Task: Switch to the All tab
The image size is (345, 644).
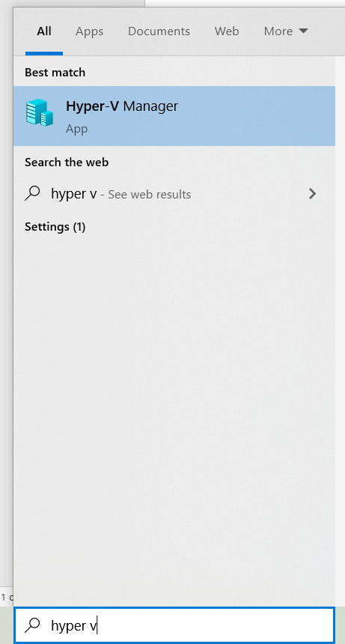Action: point(44,31)
